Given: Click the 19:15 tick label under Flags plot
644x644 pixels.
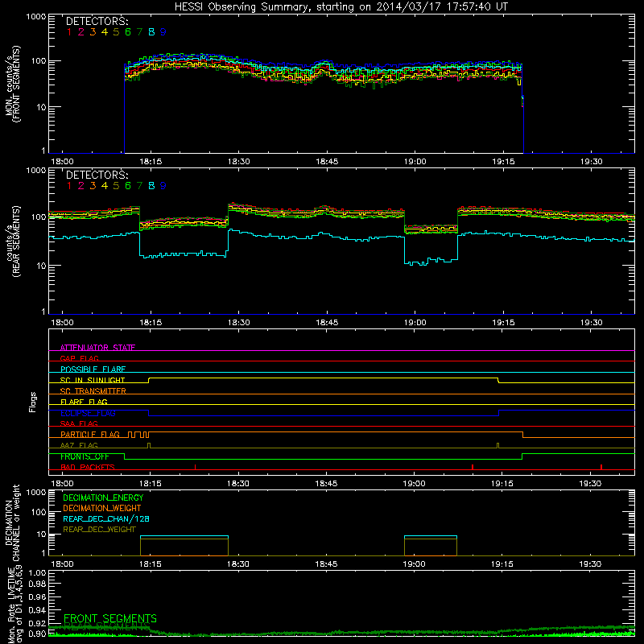Looking at the screenshot, I should click(502, 484).
